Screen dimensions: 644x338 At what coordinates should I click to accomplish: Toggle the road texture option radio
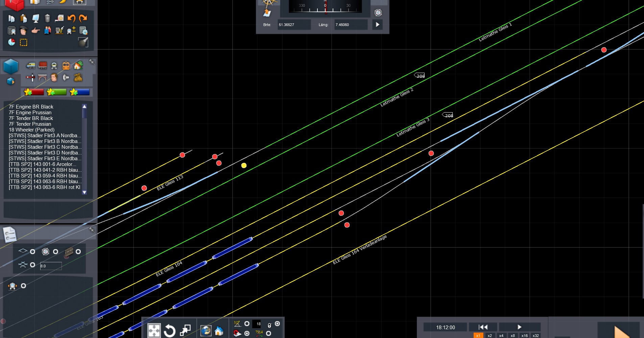pyautogui.click(x=78, y=252)
